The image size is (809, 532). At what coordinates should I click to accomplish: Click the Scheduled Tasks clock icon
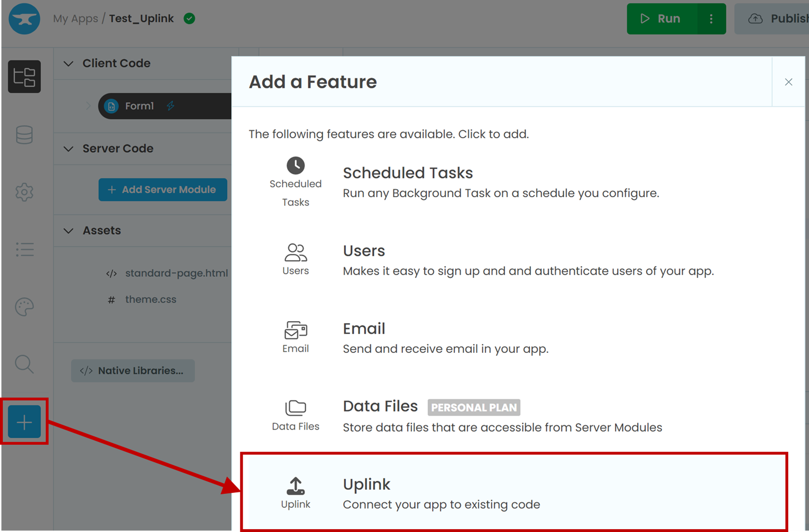(x=296, y=166)
